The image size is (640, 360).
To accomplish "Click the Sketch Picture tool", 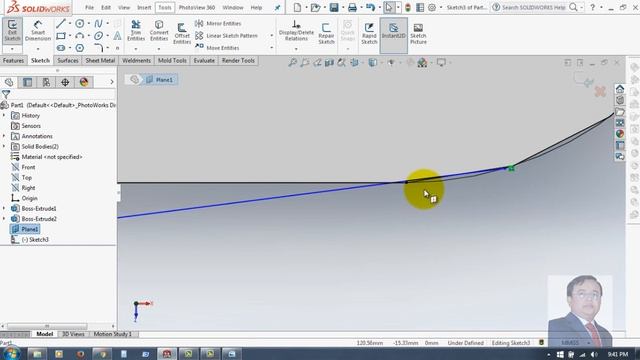I will [418, 33].
